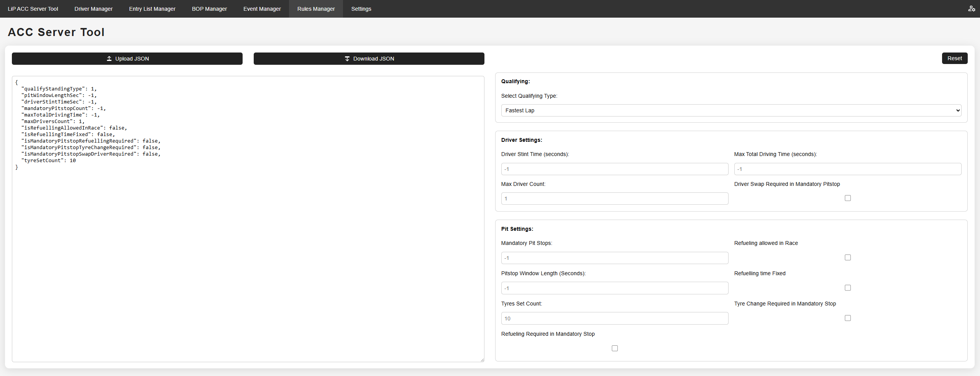The width and height of the screenshot is (980, 376).
Task: Enable Driver Swap Required in Mandatory Pitstop
Action: coord(848,198)
